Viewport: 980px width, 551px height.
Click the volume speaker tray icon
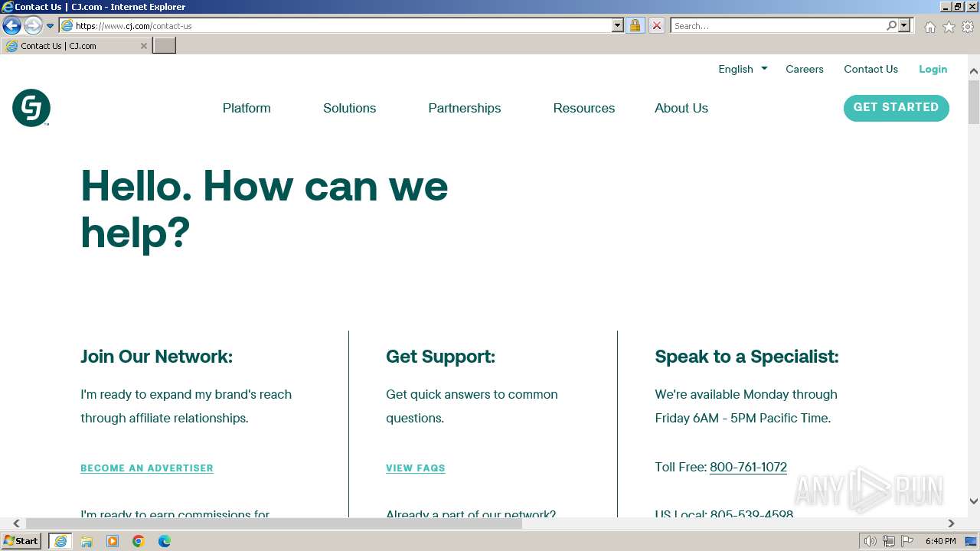point(870,541)
